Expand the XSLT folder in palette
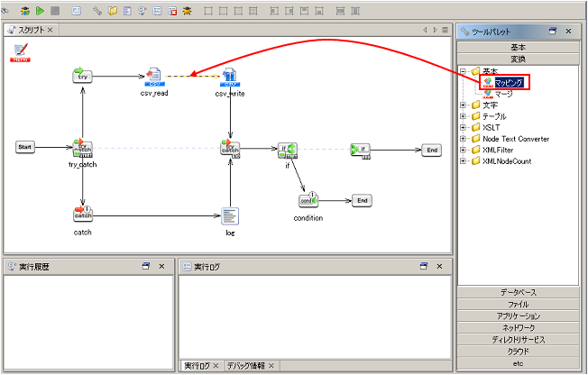The width and height of the screenshot is (588, 375). pos(464,128)
